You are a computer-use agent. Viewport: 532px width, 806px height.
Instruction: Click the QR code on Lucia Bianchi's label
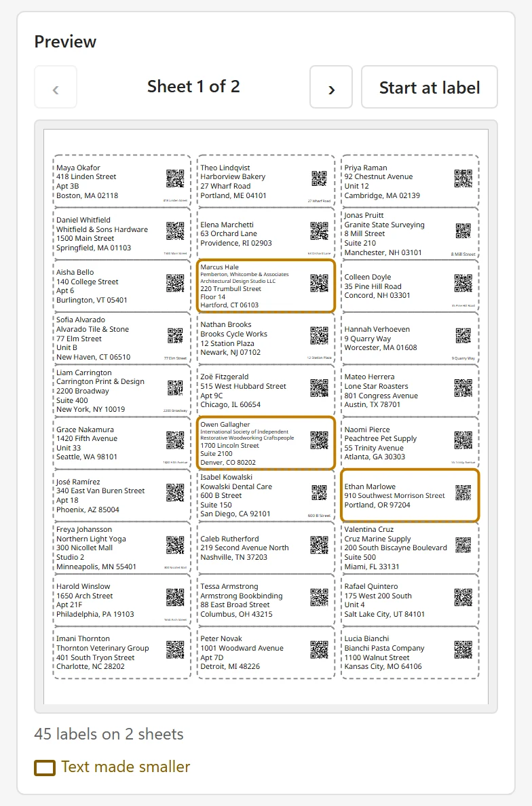pyautogui.click(x=463, y=650)
